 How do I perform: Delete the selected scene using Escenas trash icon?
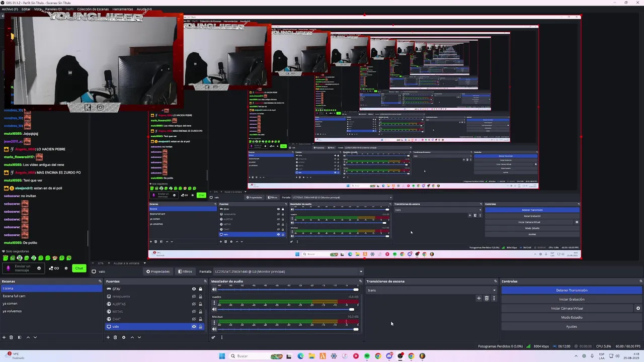[x=12, y=337]
